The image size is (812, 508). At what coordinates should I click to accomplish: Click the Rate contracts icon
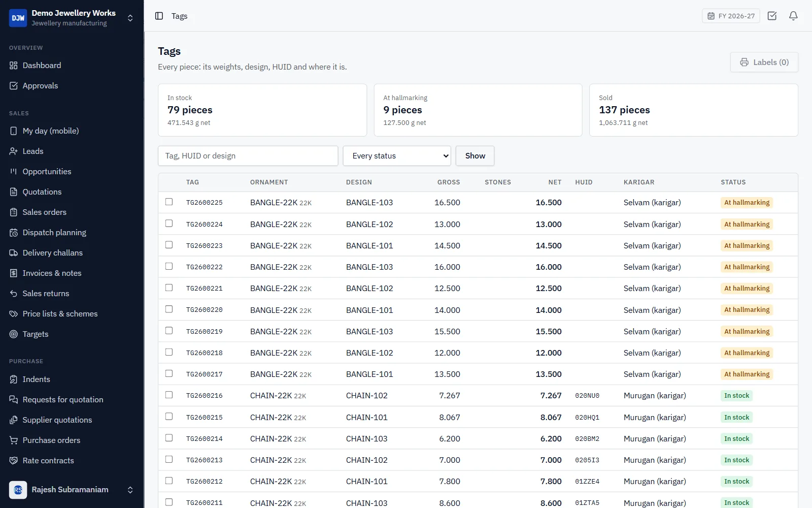[14, 461]
